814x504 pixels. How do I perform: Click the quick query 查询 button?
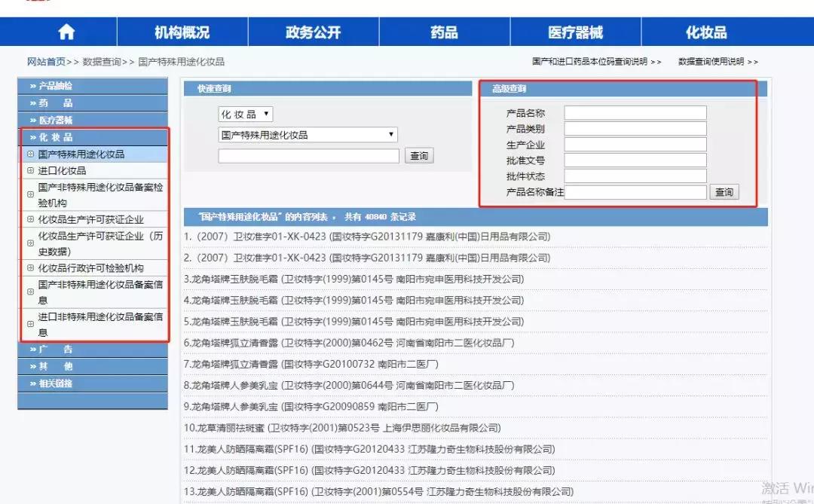419,155
